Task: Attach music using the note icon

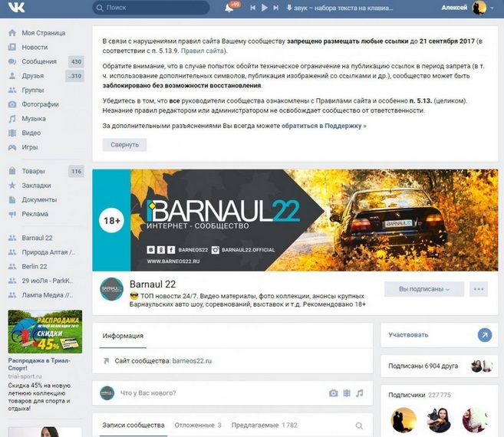Action: click(x=360, y=393)
